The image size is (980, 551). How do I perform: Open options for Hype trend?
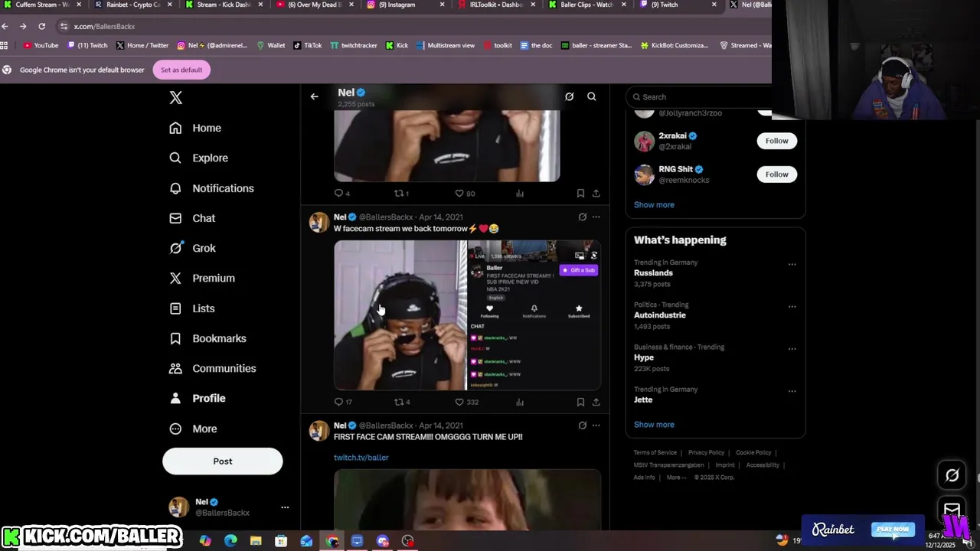(792, 349)
